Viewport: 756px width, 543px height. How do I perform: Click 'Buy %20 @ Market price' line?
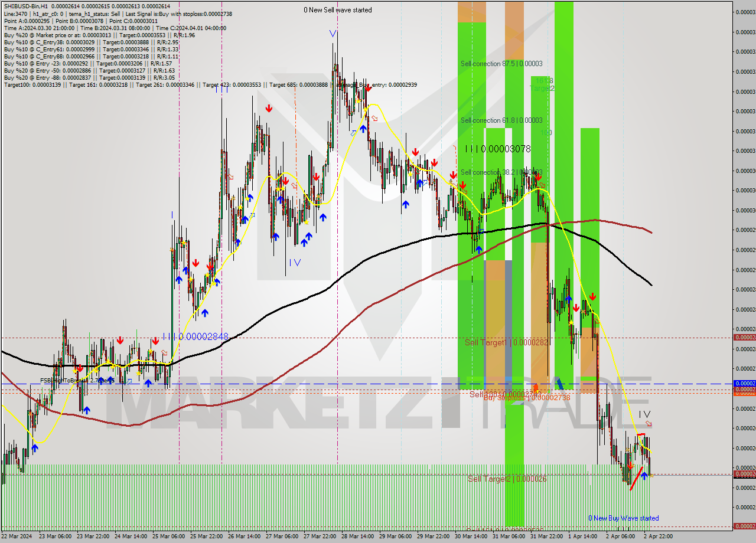coord(99,35)
